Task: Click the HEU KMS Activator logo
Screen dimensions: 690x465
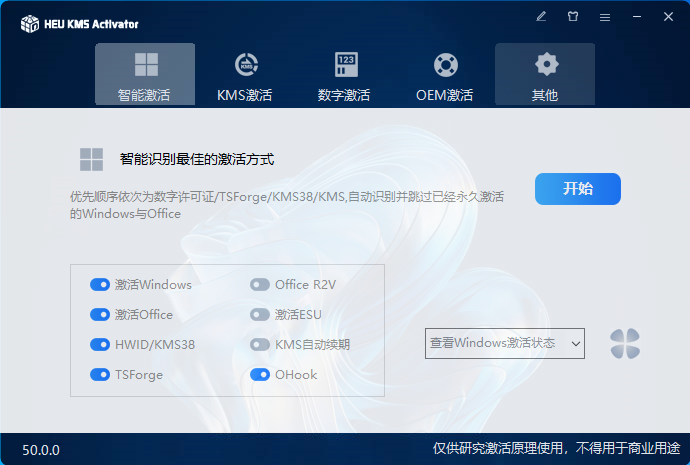Action: [x=30, y=23]
